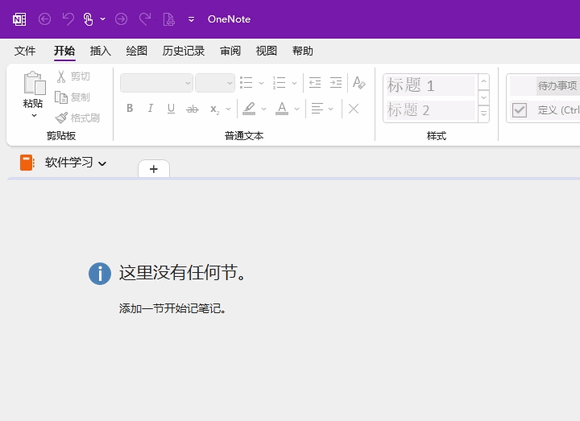Expand the full styles gallery
Viewport: 580px width, 421px height.
click(x=484, y=114)
